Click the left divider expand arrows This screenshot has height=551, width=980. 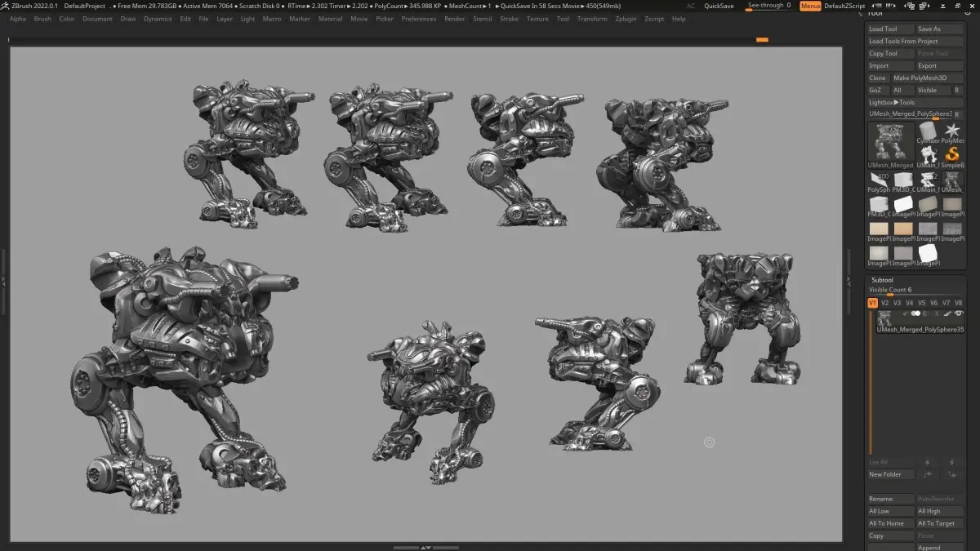tap(2, 281)
